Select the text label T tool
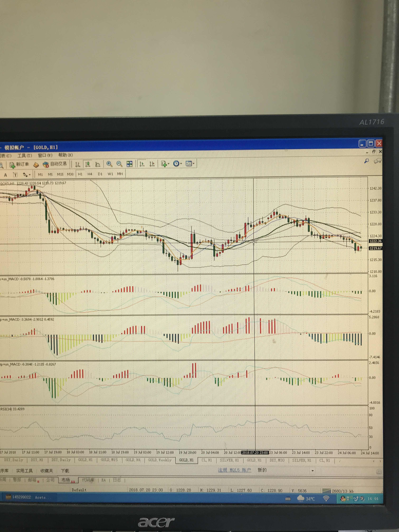Image resolution: width=399 pixels, height=532 pixels. (x=15, y=175)
